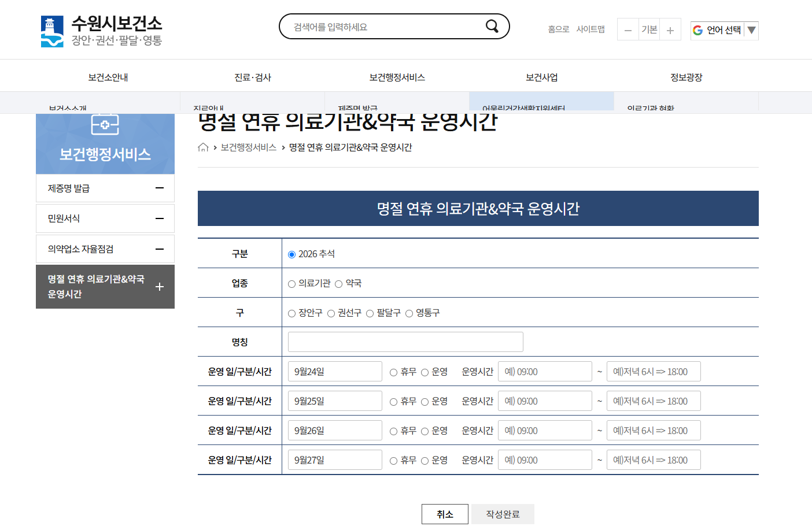The height and width of the screenshot is (530, 812).
Task: Reset font size with 기본 button
Action: [x=649, y=29]
